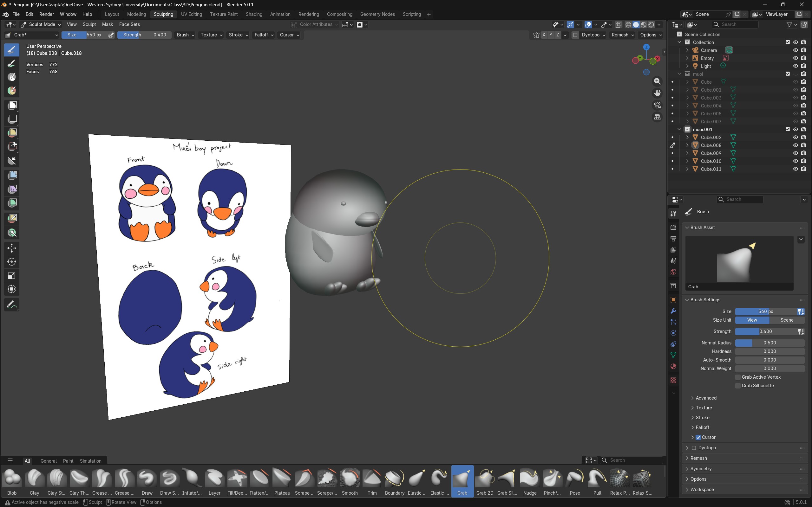Viewport: 812px width, 507px height.
Task: Open the Face Sets menu
Action: (129, 24)
